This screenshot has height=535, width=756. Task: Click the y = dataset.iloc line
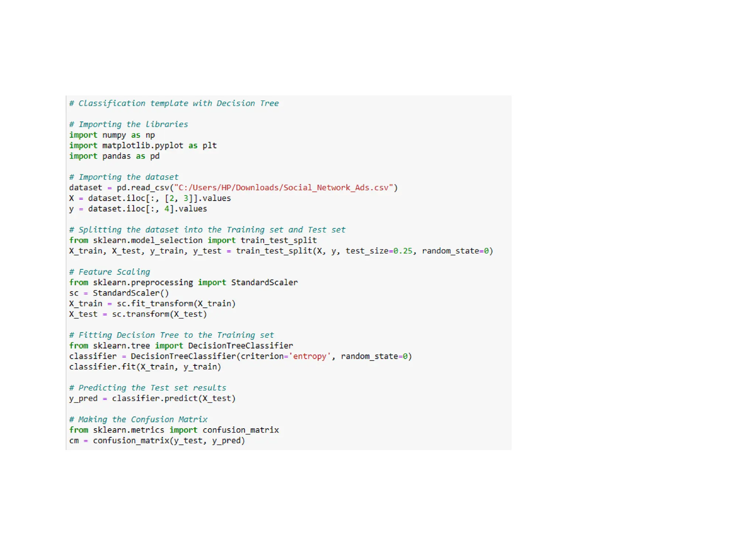coord(138,209)
